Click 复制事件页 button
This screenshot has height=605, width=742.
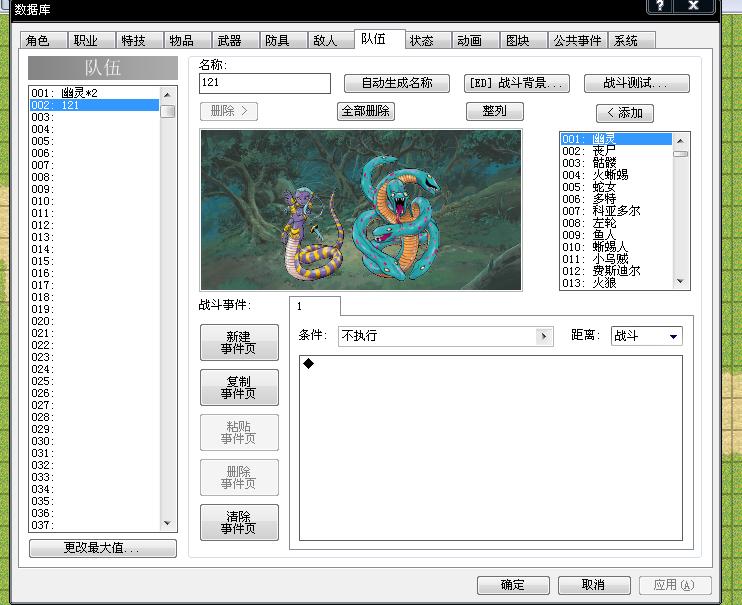(239, 387)
